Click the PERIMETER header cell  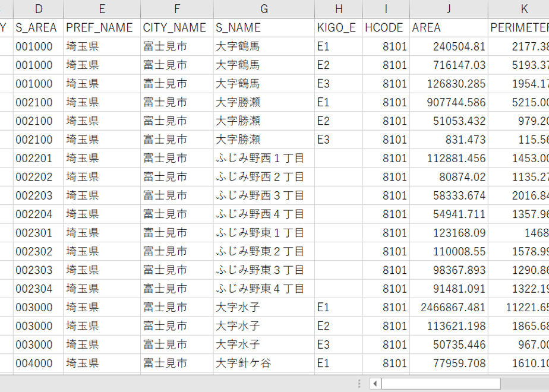point(519,28)
